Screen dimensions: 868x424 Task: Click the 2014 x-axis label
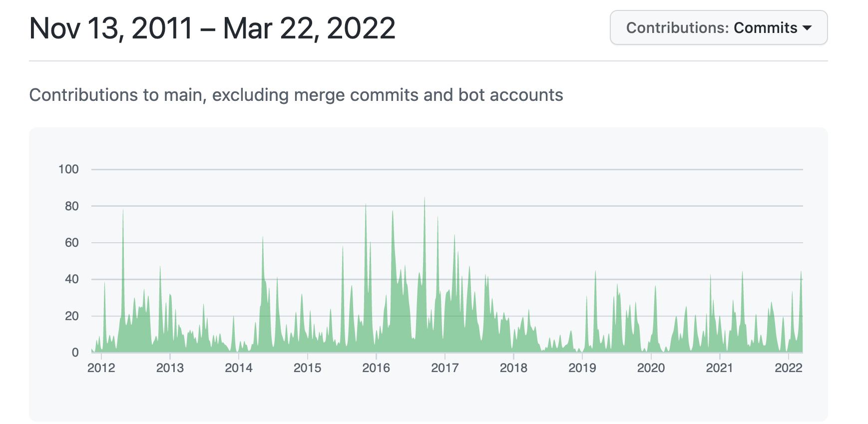(239, 368)
